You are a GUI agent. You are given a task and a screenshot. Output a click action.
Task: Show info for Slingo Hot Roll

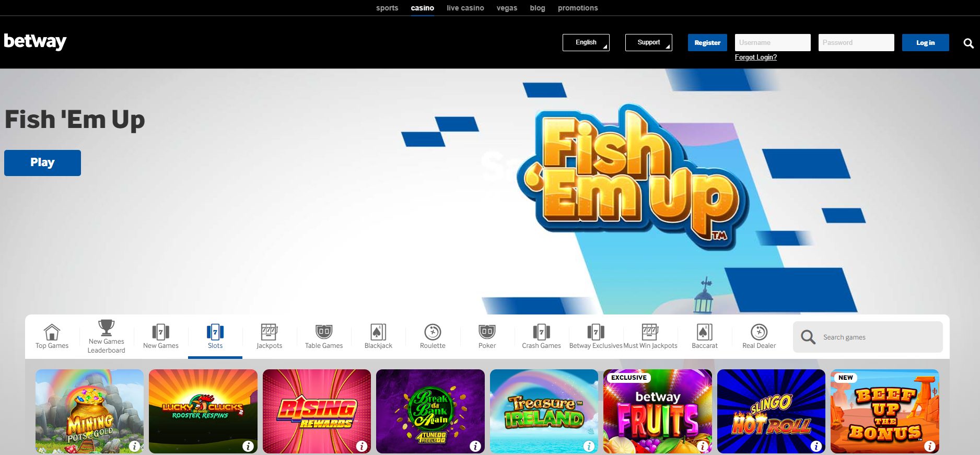tap(816, 446)
